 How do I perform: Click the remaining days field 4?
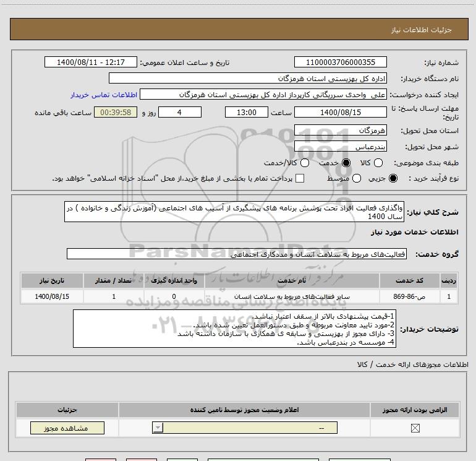pos(180,112)
